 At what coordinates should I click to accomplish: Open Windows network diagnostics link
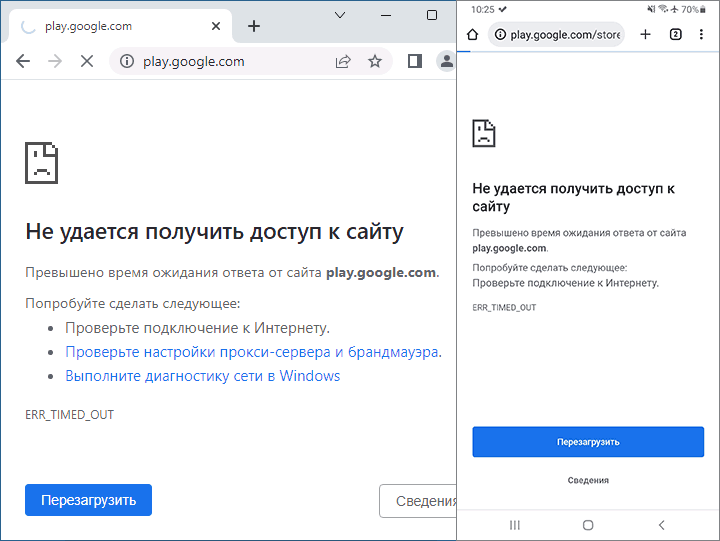click(202, 376)
